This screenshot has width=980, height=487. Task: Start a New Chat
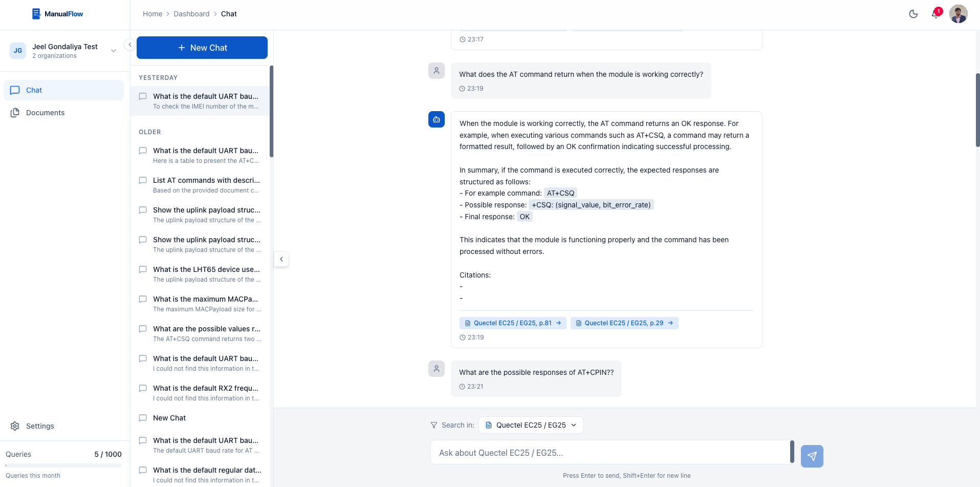[x=202, y=47]
